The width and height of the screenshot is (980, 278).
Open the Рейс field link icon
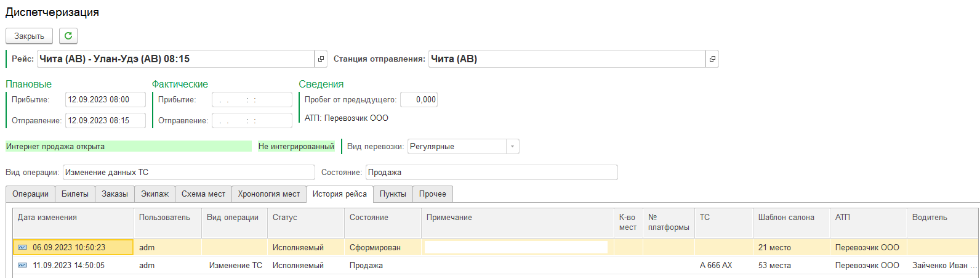pos(321,59)
